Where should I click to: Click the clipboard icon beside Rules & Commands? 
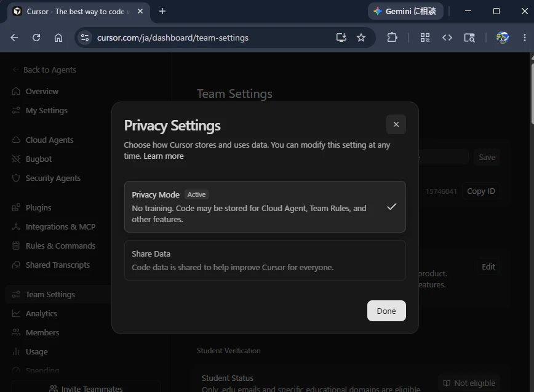16,246
